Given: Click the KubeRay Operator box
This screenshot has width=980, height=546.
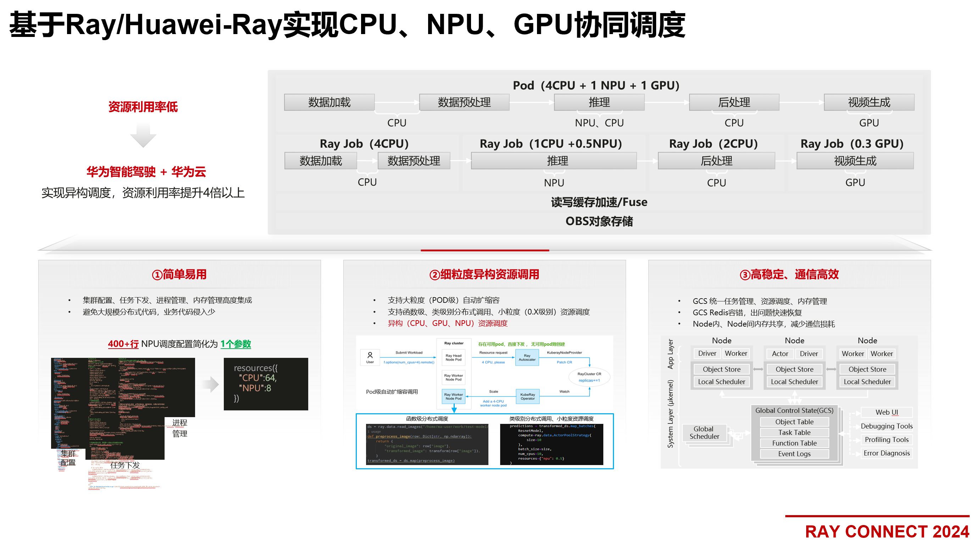Looking at the screenshot, I should (527, 396).
